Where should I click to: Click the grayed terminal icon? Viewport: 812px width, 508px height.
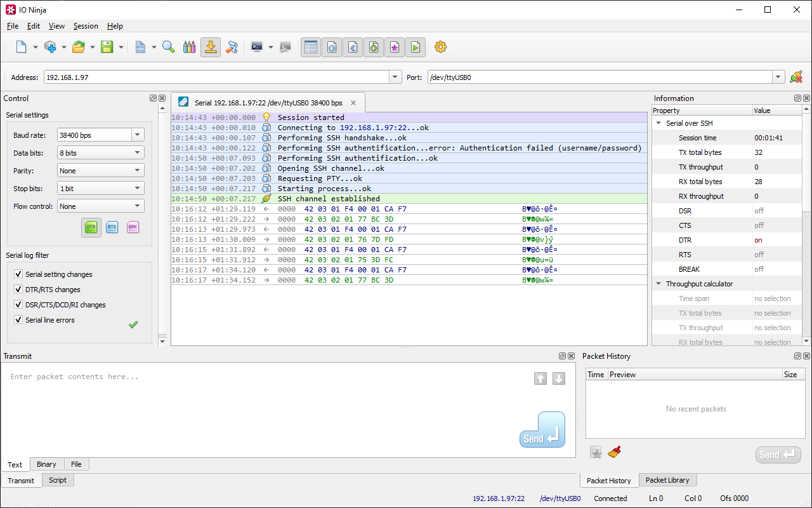tap(285, 47)
